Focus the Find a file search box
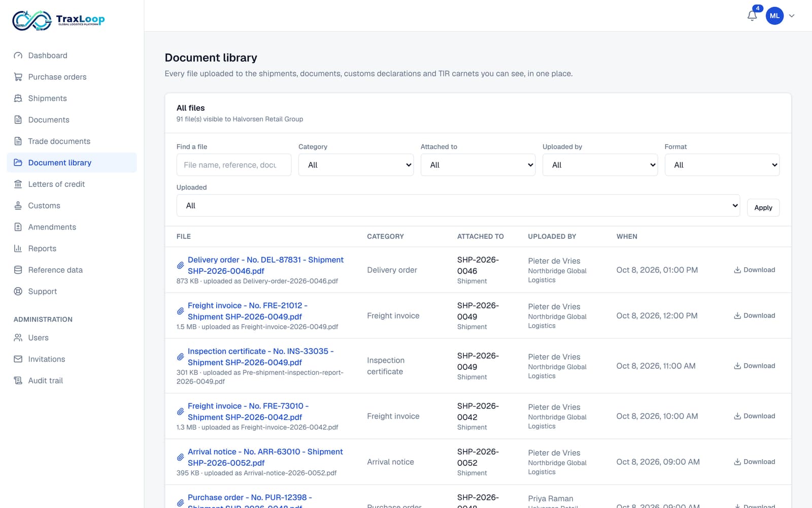Viewport: 812px width, 508px height. pos(234,165)
